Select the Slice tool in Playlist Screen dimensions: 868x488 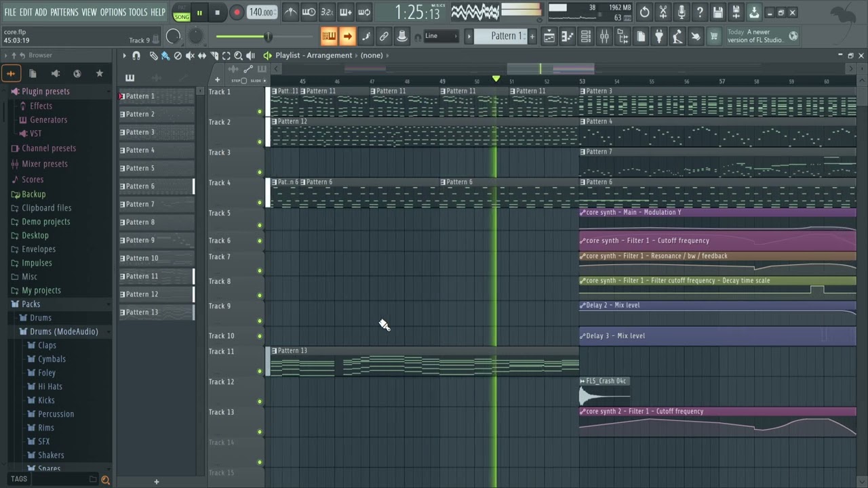click(x=214, y=56)
